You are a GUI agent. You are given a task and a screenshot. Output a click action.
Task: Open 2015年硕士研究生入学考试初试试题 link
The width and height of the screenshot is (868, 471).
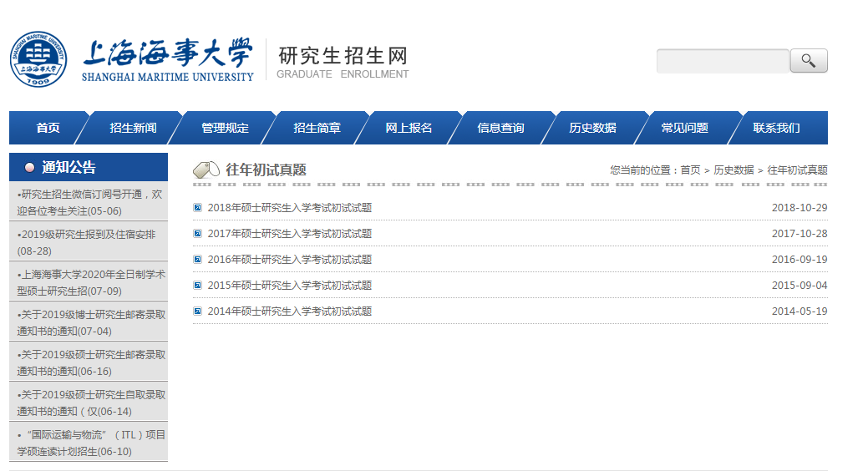pyautogui.click(x=289, y=286)
